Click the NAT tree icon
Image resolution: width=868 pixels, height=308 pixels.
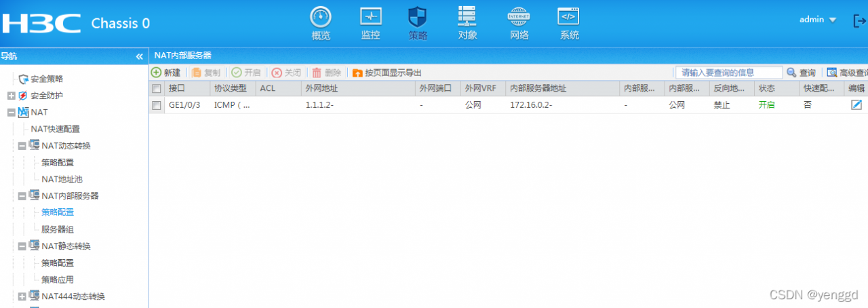(23, 112)
